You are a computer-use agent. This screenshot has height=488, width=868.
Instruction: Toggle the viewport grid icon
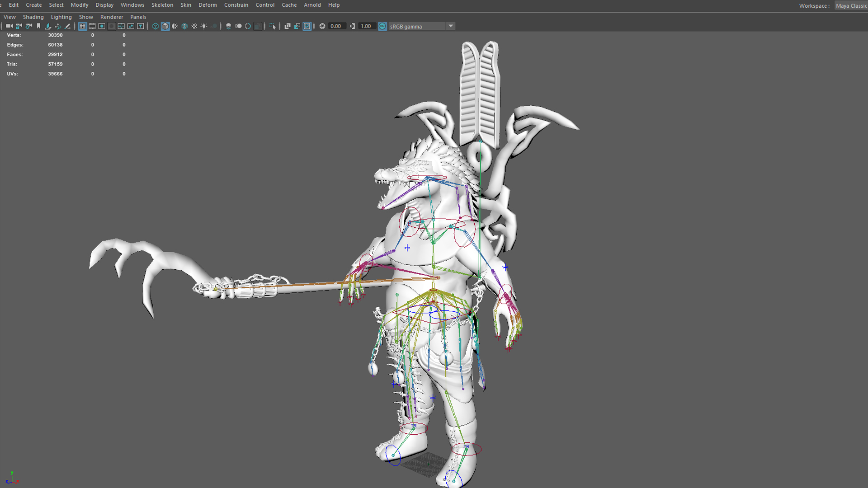point(82,26)
